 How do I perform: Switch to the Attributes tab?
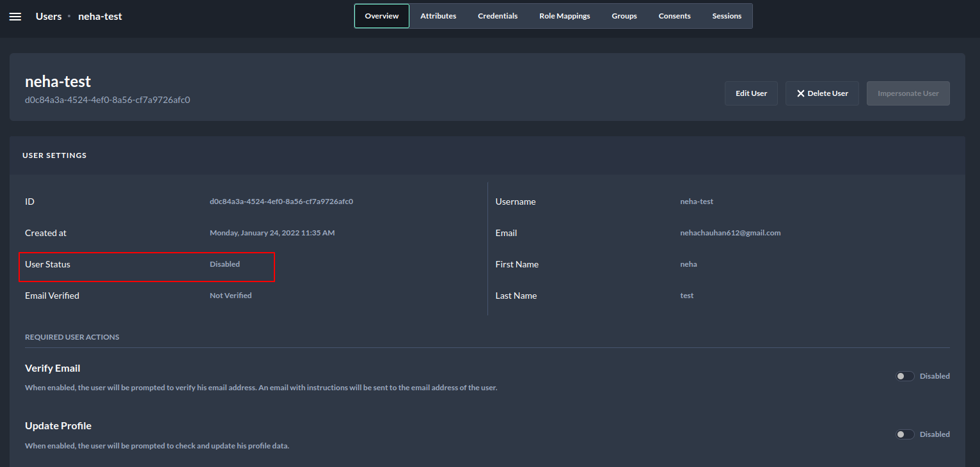438,16
